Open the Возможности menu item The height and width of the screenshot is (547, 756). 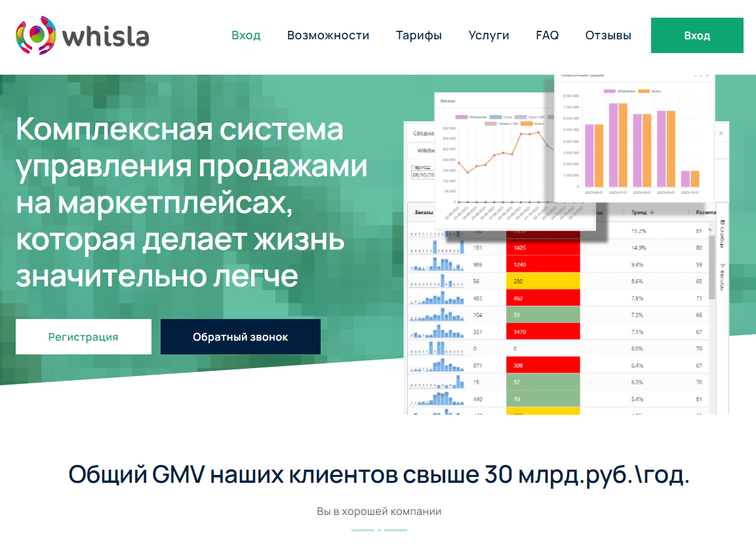tap(328, 35)
